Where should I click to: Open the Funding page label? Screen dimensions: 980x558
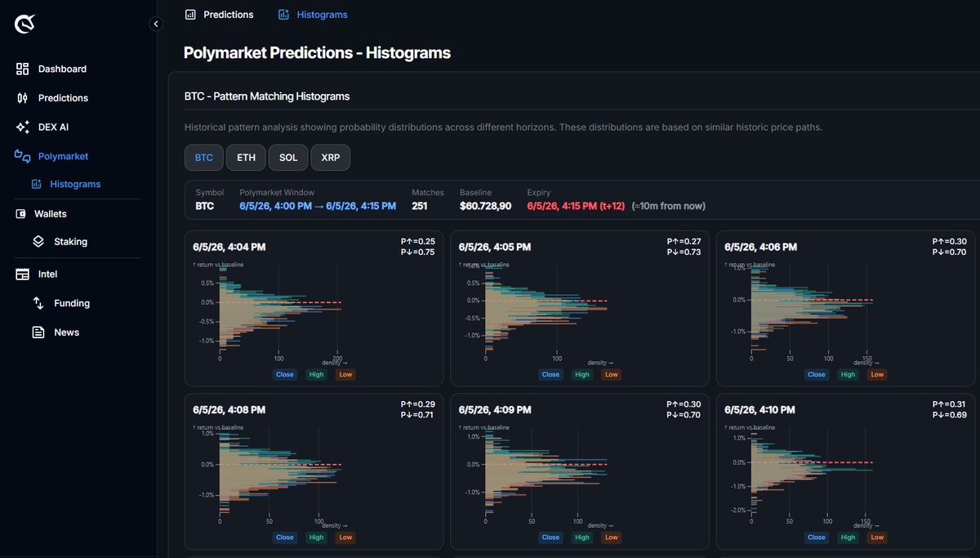(x=72, y=303)
